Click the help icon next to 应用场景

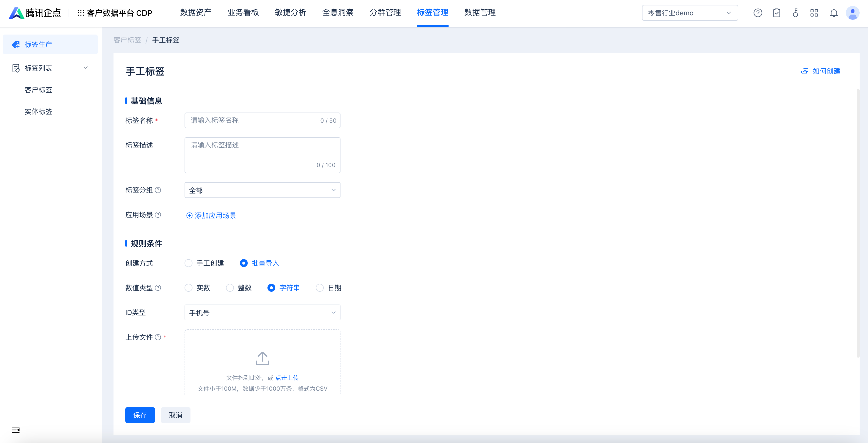pyautogui.click(x=158, y=215)
